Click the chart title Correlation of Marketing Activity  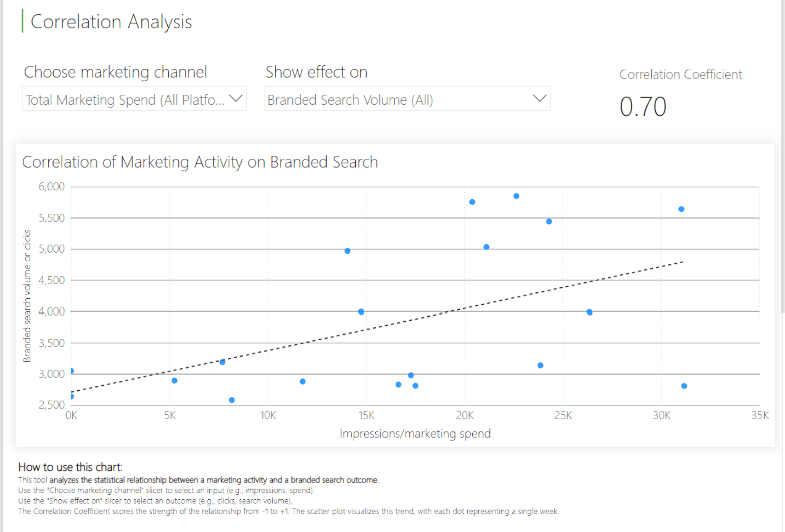[200, 162]
